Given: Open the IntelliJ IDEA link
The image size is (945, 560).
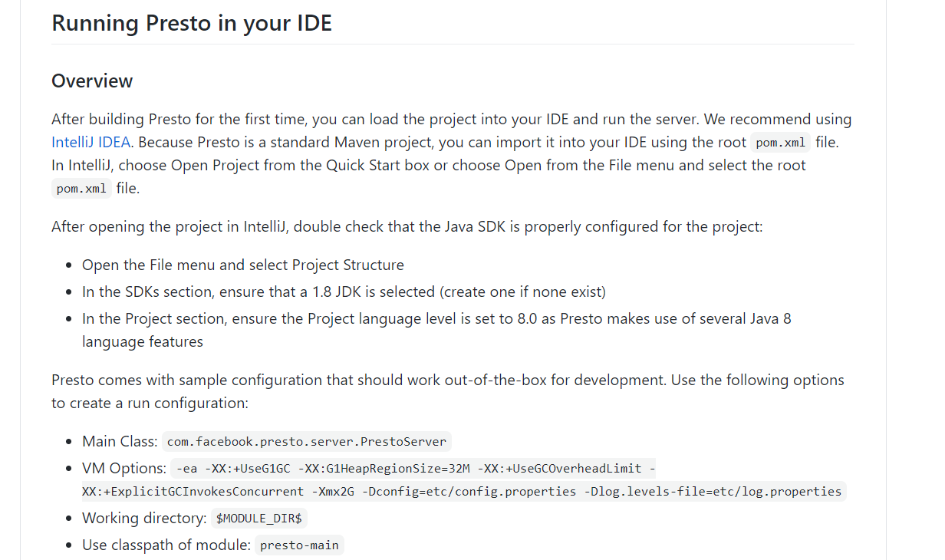Looking at the screenshot, I should [x=91, y=143].
